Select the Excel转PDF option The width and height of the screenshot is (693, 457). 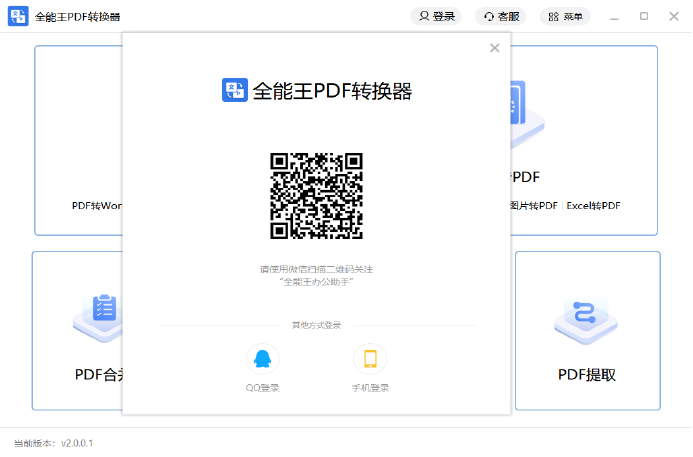tap(593, 205)
